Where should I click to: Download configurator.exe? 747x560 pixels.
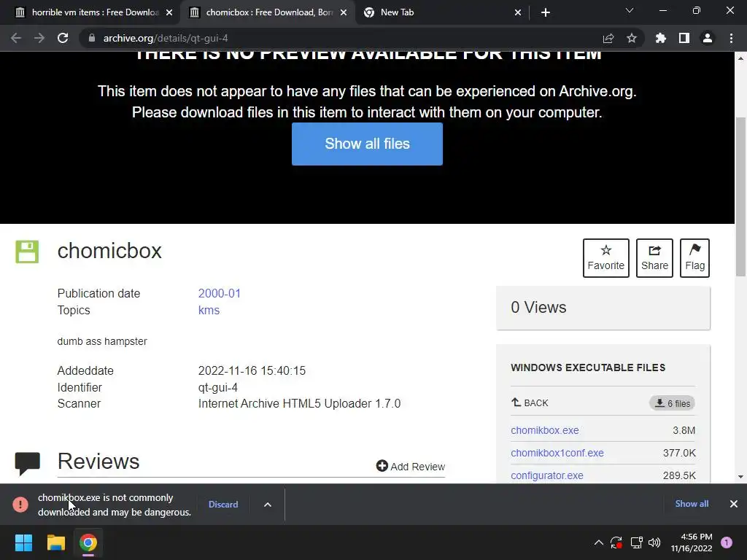coord(547,475)
